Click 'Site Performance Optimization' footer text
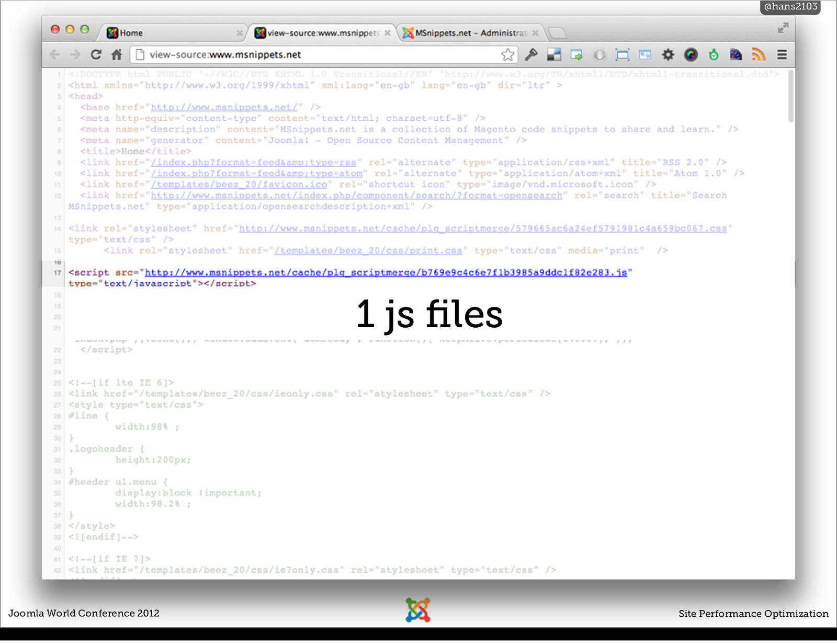837x644 pixels. pos(753,614)
